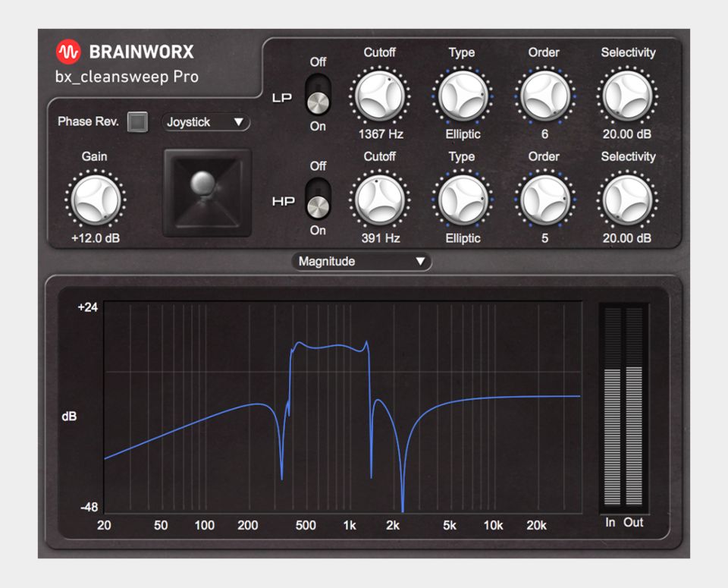The image size is (728, 588).
Task: Open the Joystick mode dropdown
Action: (206, 122)
